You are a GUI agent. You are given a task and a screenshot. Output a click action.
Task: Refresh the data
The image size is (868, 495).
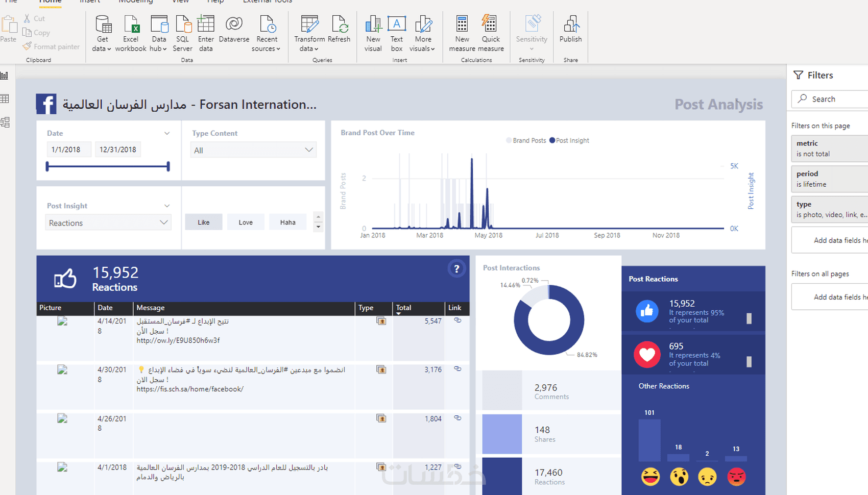[x=339, y=29]
